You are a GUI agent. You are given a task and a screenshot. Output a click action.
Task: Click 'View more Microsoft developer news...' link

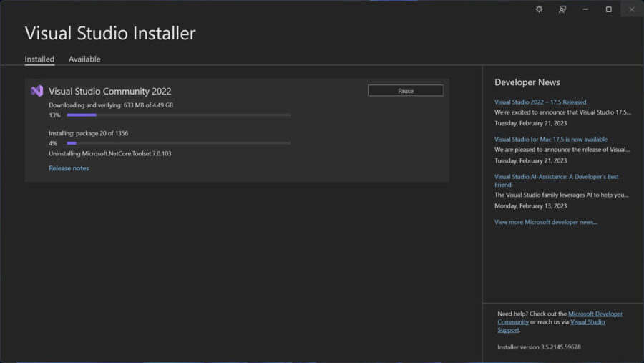pos(545,222)
